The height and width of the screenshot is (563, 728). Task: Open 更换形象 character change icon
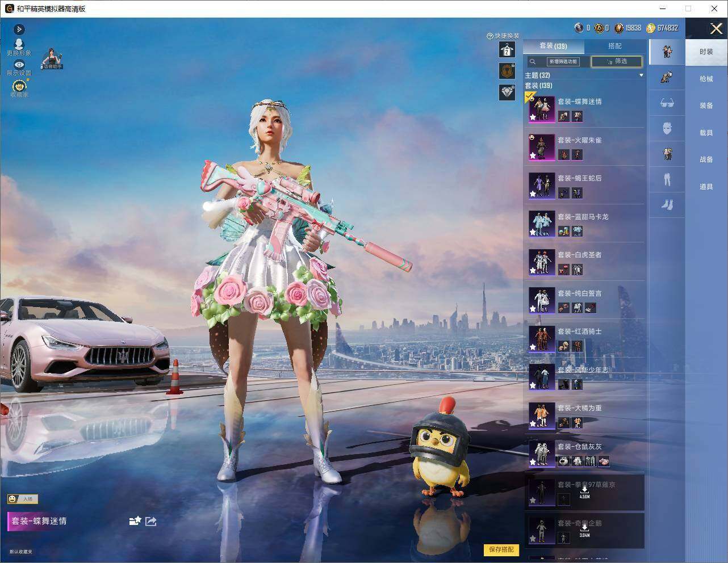[x=19, y=47]
